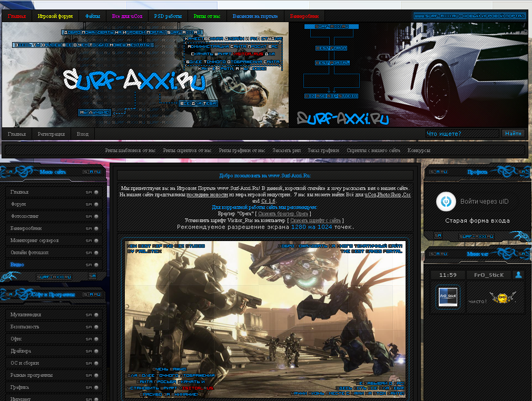Click the FrO_Stick avatar thumbnail in chat
The width and height of the screenshot is (532, 401).
pos(448,297)
